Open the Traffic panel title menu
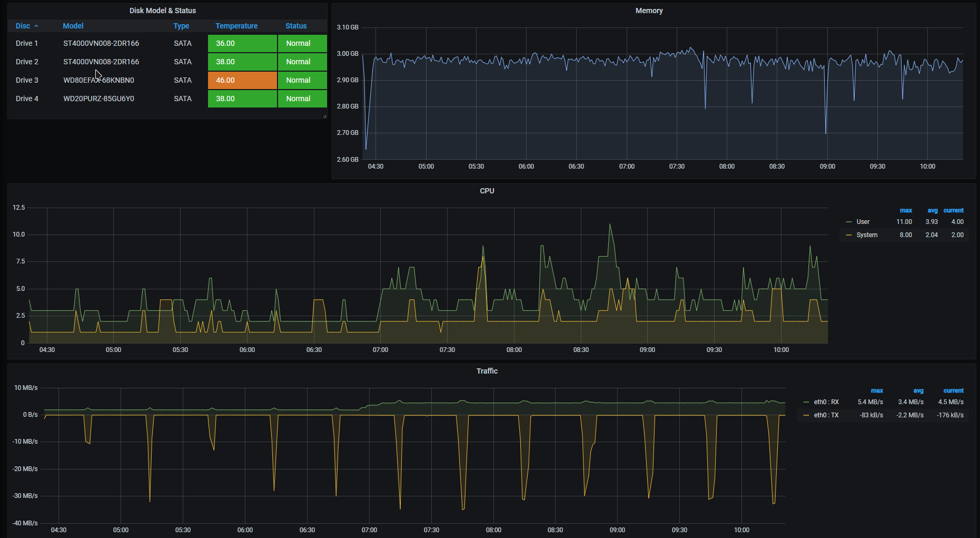 pyautogui.click(x=487, y=371)
